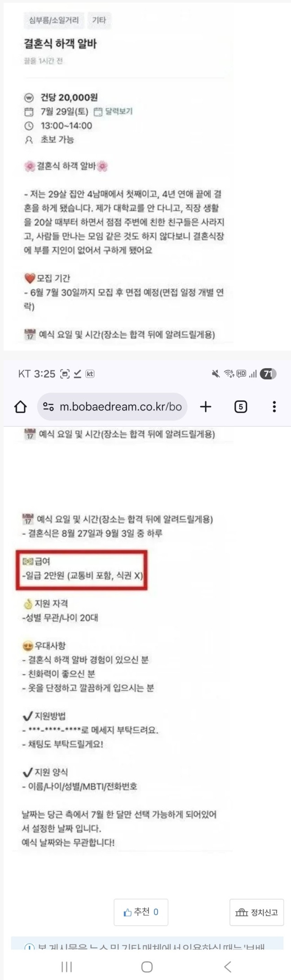This screenshot has height=980, width=291.
Task: Open the browser three-dot menu
Action: tap(274, 407)
